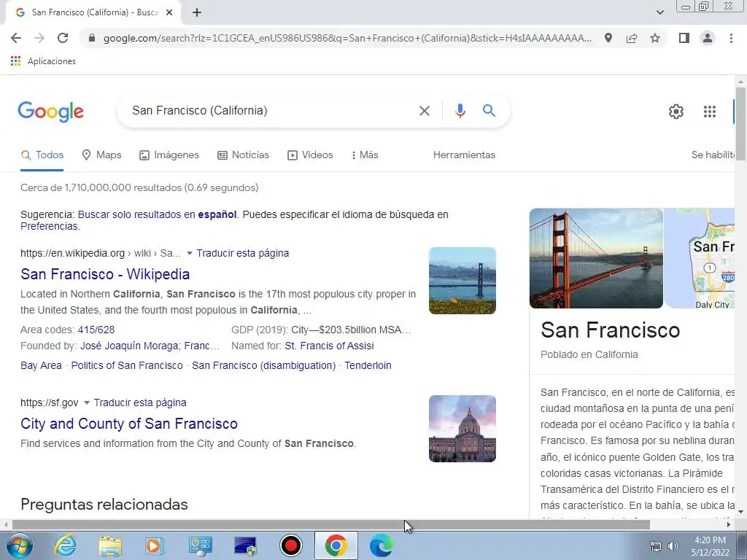The width and height of the screenshot is (747, 560).
Task: Click the network tray icon
Action: [x=656, y=546]
